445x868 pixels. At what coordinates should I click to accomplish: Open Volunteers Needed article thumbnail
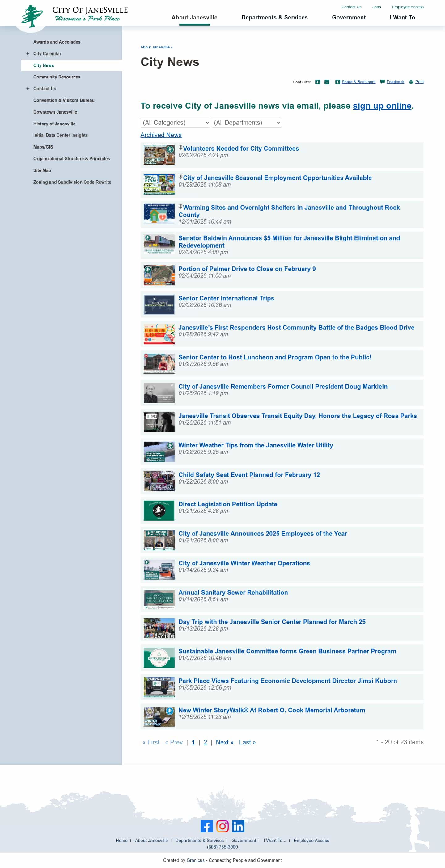point(159,155)
